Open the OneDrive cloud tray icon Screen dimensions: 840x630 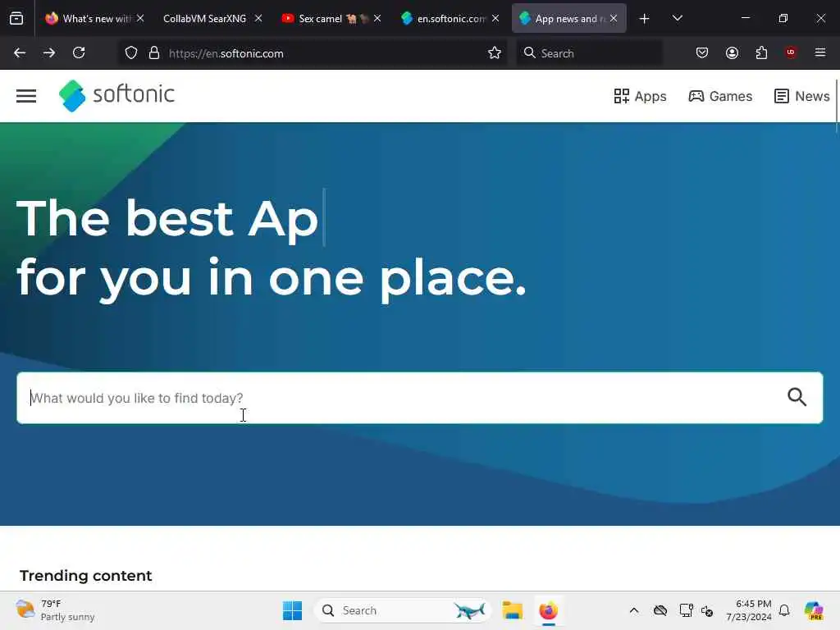point(660,610)
